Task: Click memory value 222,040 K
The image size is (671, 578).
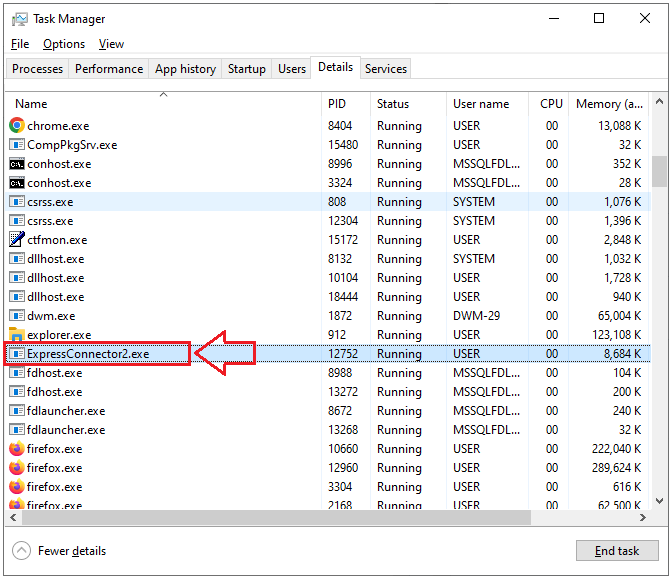Action: [x=616, y=449]
